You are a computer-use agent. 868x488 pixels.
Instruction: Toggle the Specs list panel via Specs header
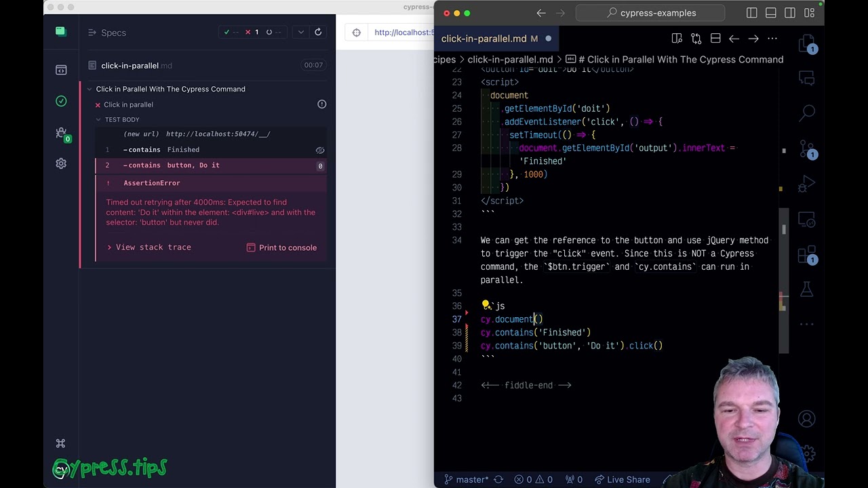[x=107, y=33]
